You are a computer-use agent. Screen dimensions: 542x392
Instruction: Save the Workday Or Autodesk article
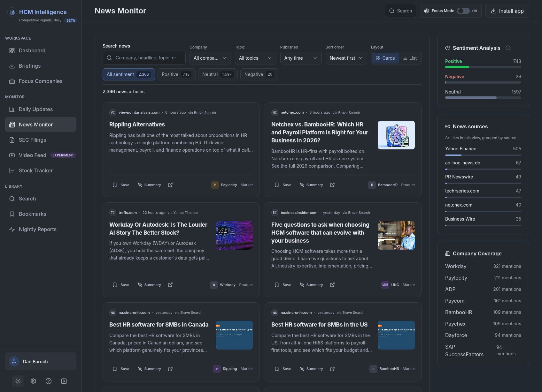click(121, 285)
